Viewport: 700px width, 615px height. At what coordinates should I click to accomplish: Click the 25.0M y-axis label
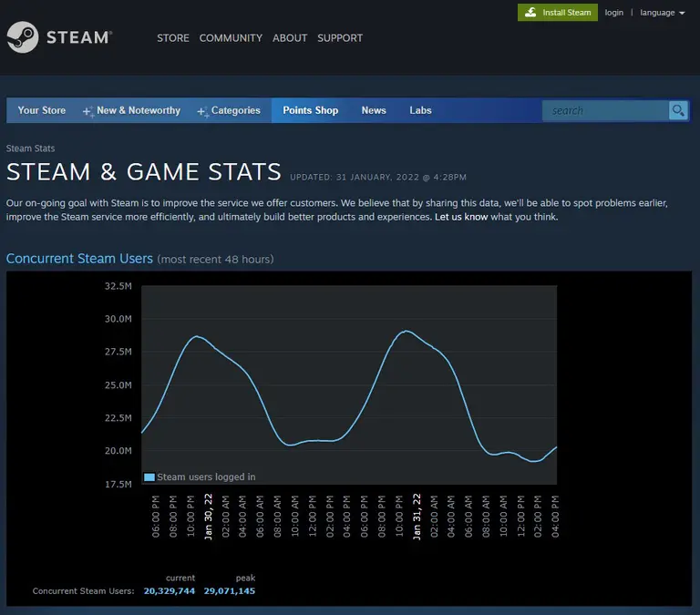[118, 385]
